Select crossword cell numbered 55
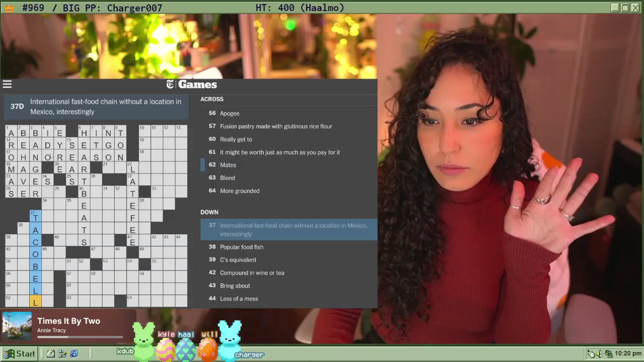The width and height of the screenshot is (644, 362). click(157, 264)
